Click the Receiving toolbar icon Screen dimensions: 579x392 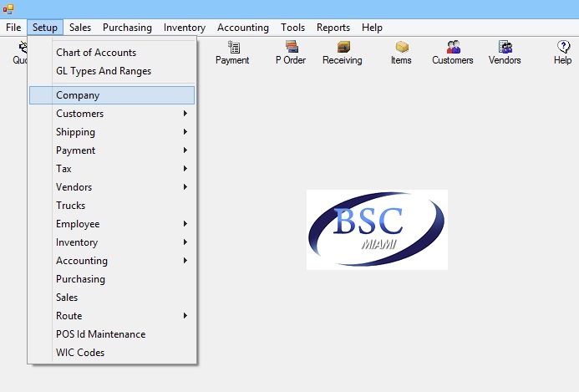(343, 53)
